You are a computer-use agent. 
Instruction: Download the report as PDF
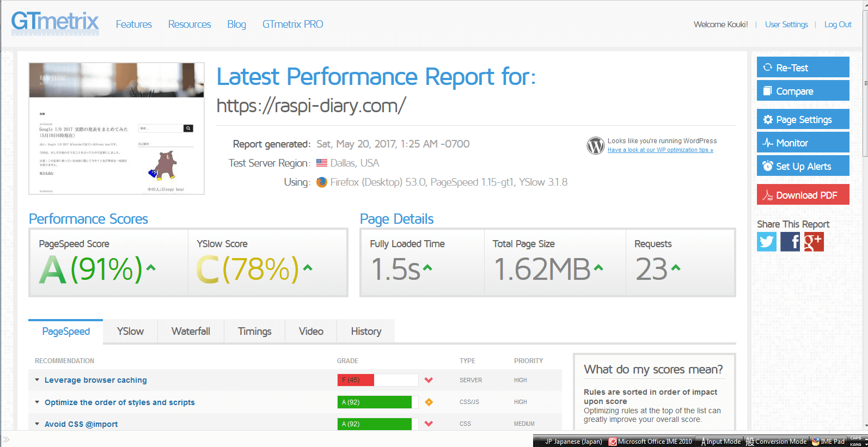click(x=803, y=195)
